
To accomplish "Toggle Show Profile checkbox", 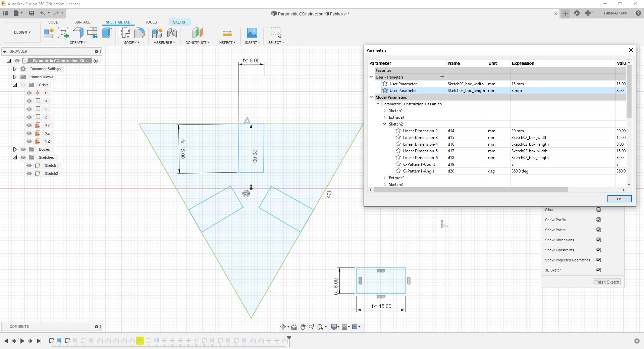I will (599, 220).
